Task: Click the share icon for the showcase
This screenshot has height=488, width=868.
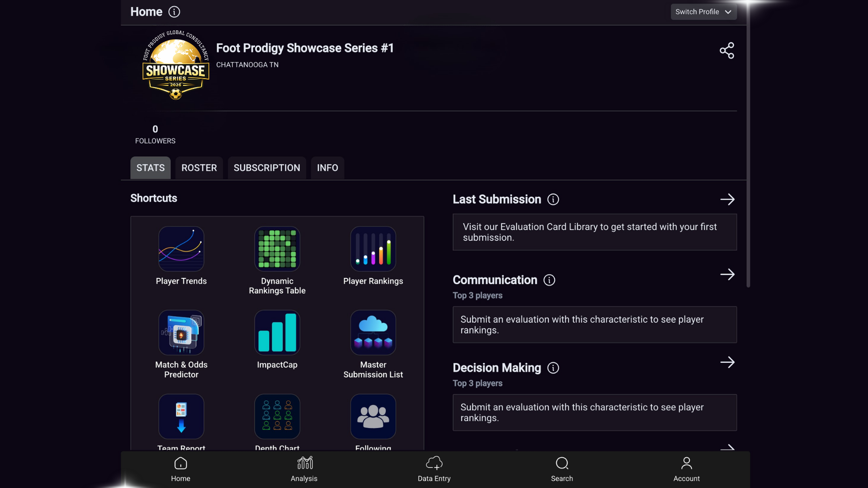Action: 726,51
